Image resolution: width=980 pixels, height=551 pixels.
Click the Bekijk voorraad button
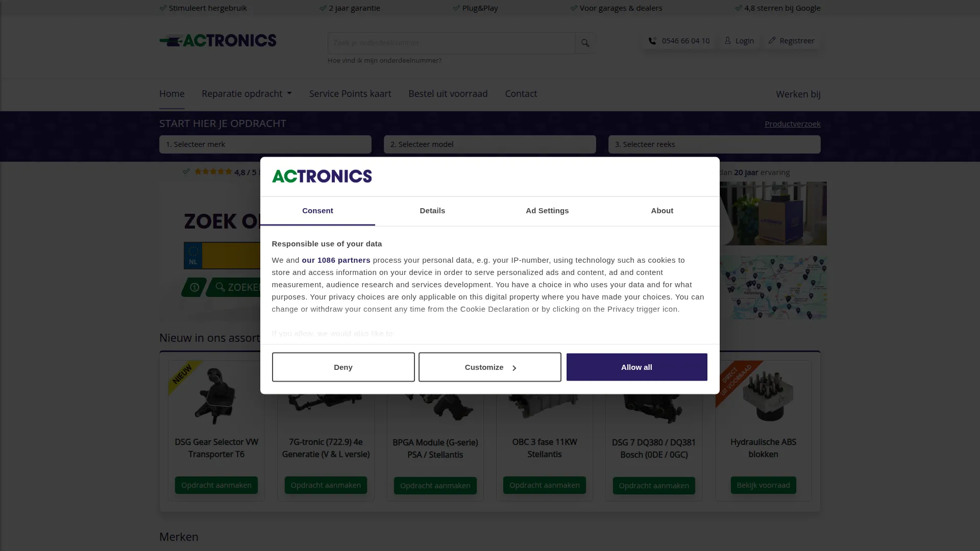click(763, 485)
